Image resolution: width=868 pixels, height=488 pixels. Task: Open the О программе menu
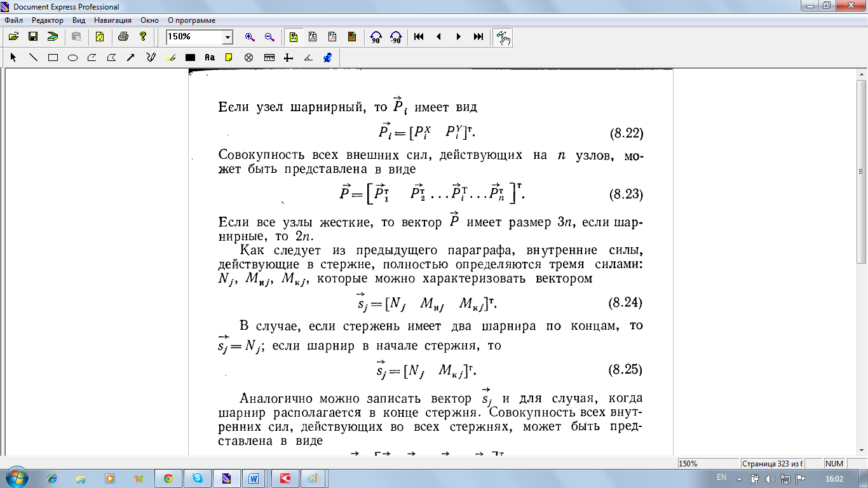point(191,20)
